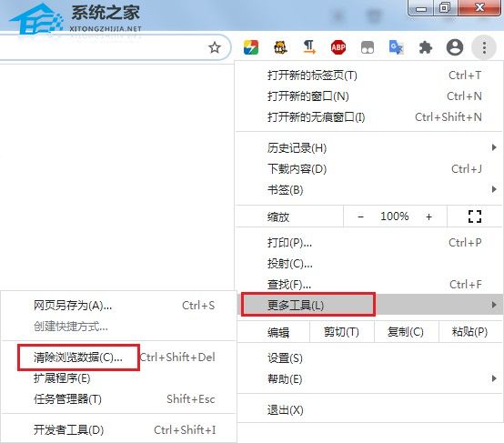Open 设置(S) from the menu

pyautogui.click(x=369, y=358)
